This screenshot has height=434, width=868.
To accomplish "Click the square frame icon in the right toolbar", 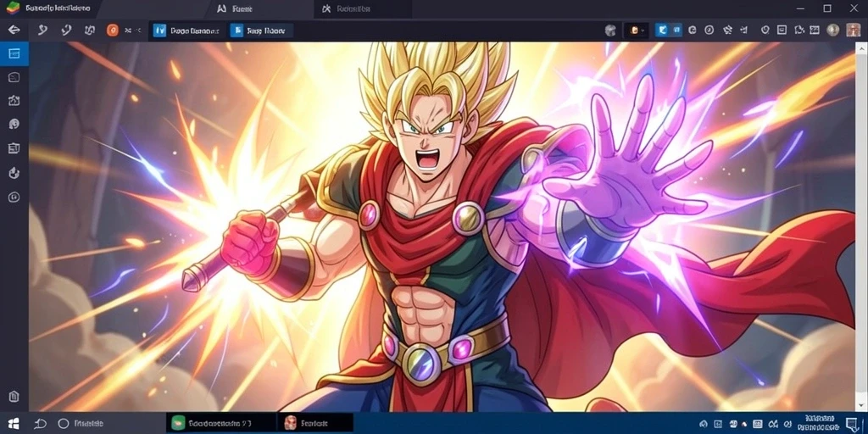I will click(782, 30).
